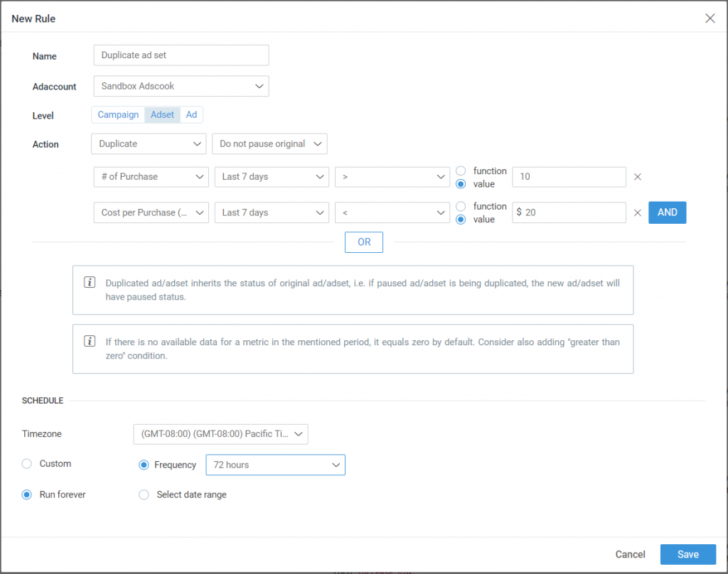Viewport: 728px width, 574px height.
Task: Click the info icon beside no available data note
Action: click(90, 341)
